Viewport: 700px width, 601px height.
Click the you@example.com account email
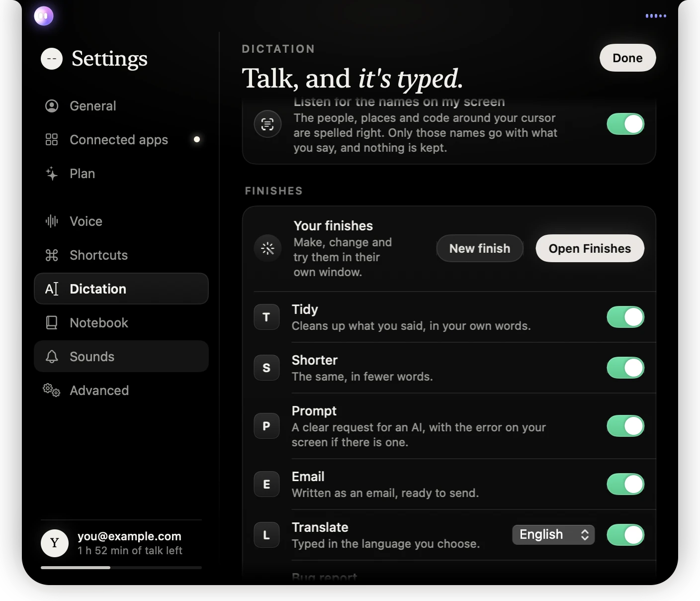[129, 536]
